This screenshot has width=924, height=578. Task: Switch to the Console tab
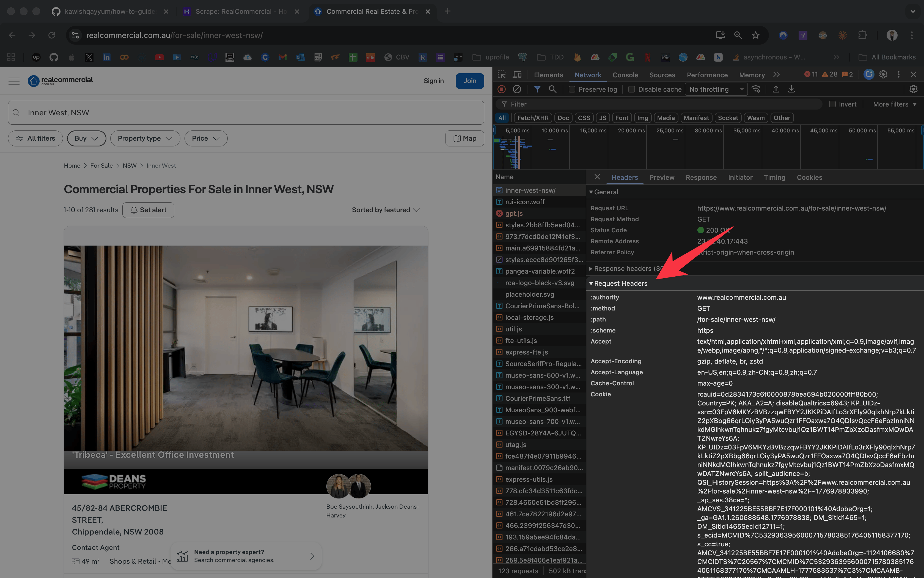point(625,75)
